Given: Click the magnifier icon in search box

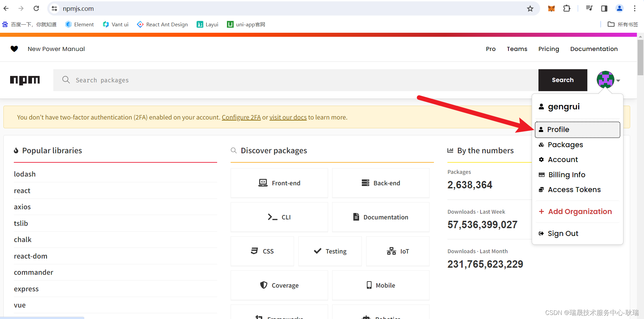Looking at the screenshot, I should tap(66, 80).
